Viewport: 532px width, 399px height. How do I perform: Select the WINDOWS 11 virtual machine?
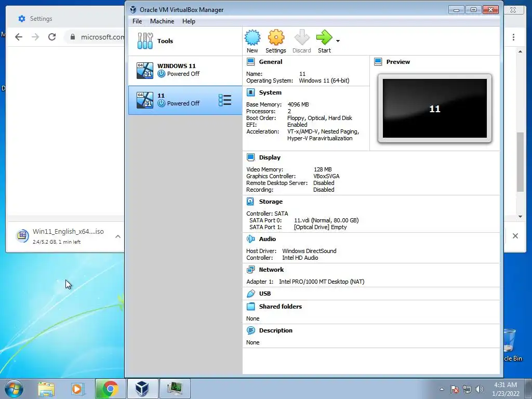point(185,71)
